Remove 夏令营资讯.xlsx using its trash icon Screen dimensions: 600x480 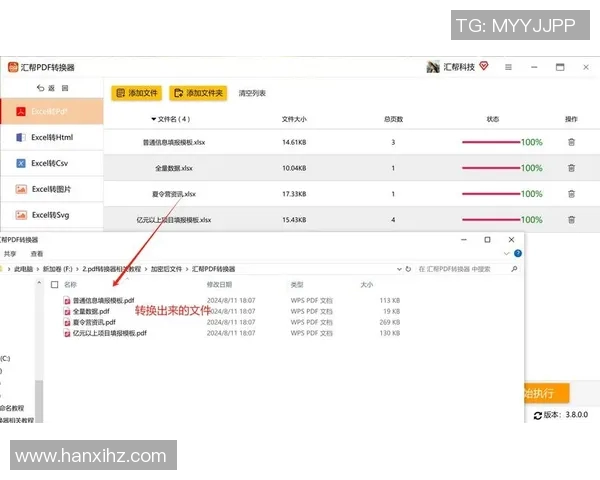(571, 194)
